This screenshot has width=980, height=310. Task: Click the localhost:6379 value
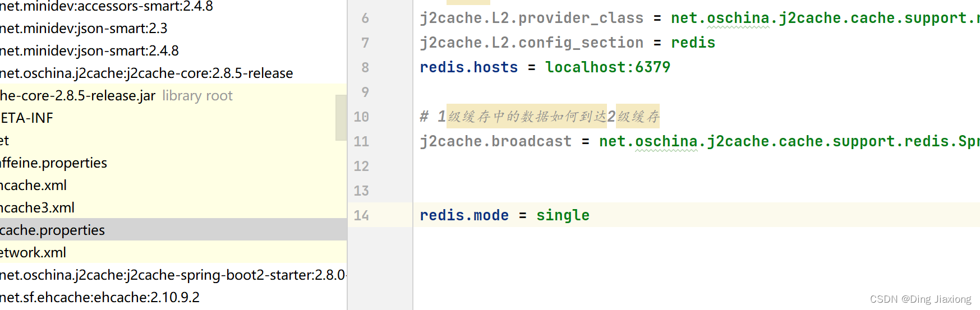coord(608,67)
